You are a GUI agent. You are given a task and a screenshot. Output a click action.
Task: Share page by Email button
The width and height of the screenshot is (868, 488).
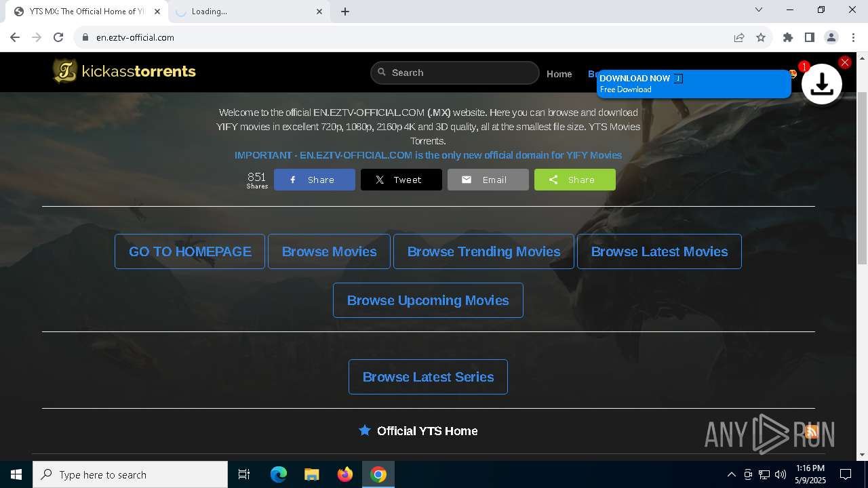click(x=488, y=180)
